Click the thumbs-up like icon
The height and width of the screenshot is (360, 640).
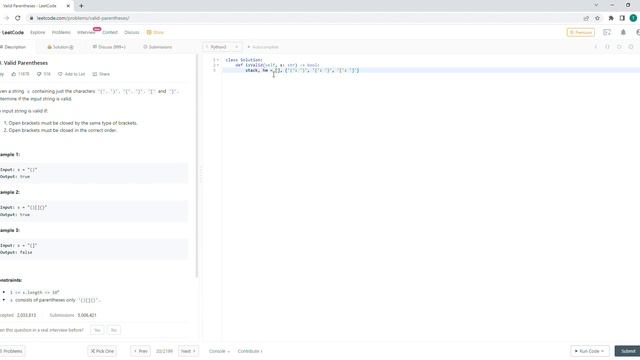click(13, 74)
